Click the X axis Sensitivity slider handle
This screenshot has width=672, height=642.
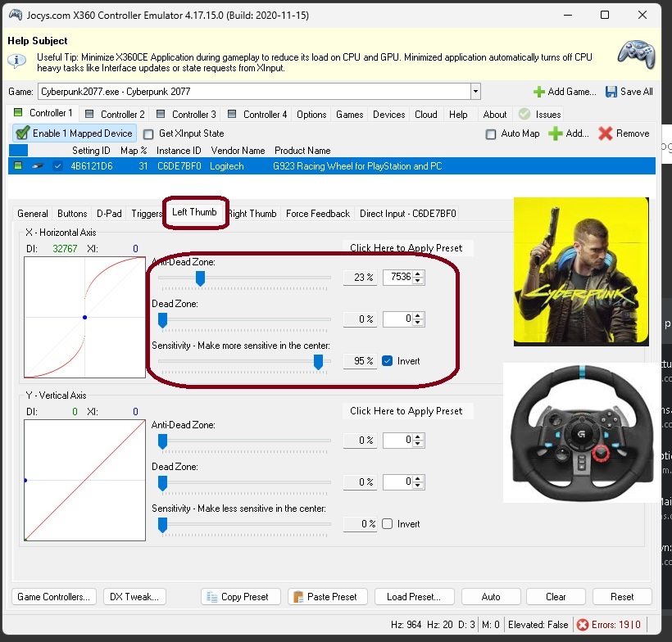[318, 362]
